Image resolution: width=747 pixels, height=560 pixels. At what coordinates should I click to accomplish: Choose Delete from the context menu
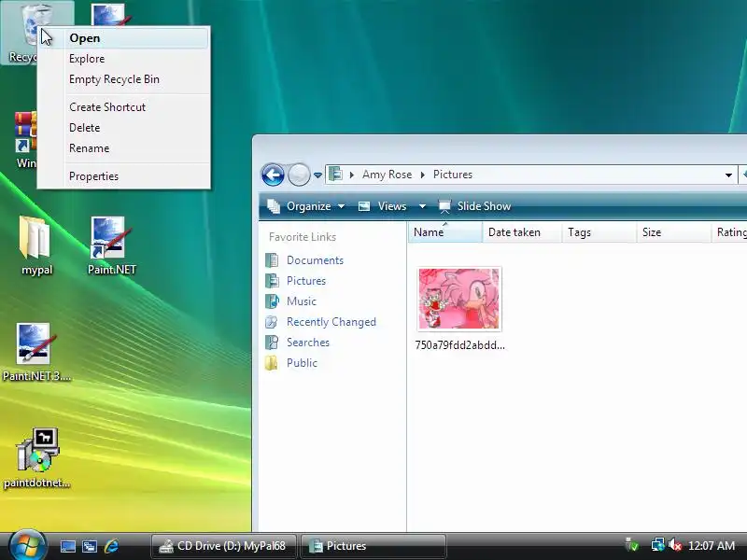coord(123,128)
